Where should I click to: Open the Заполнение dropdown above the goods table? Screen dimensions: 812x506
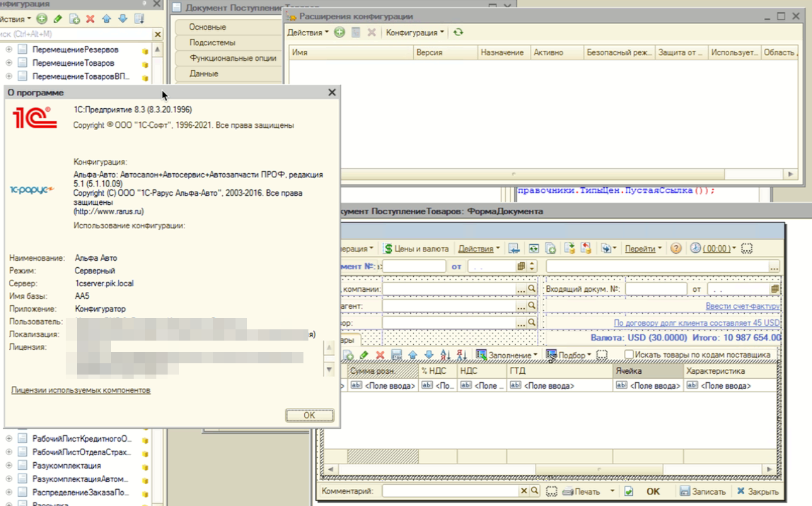coord(506,355)
